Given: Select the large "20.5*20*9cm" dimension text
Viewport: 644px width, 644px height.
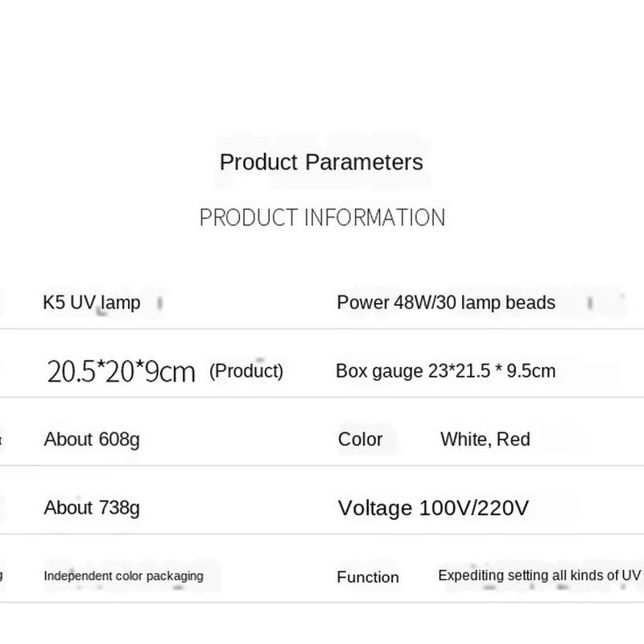Looking at the screenshot, I should pyautogui.click(x=121, y=371).
